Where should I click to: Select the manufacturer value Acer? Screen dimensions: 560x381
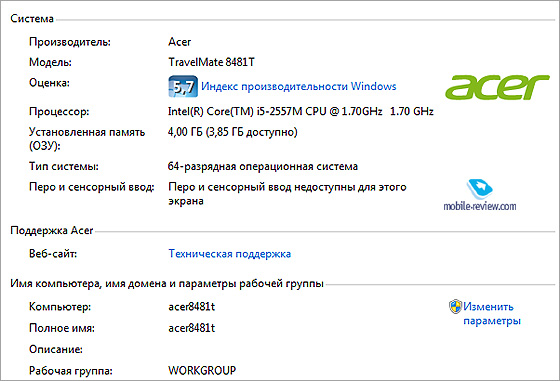(x=180, y=42)
